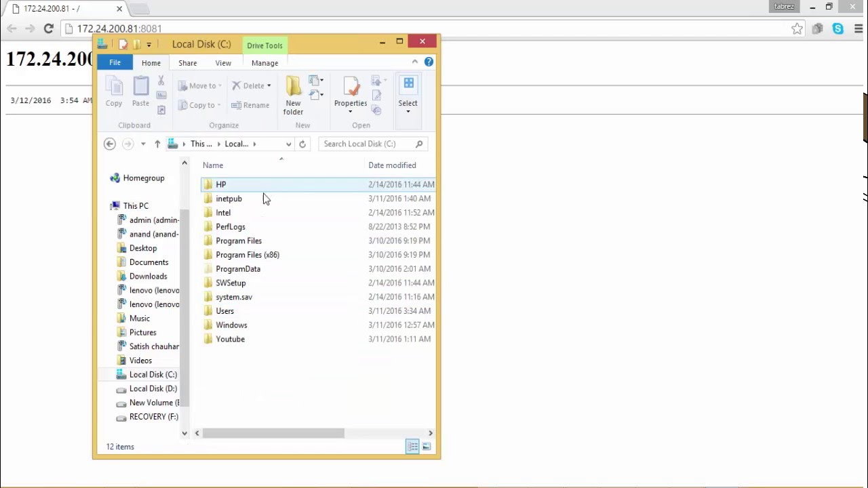Open the Manage drive tools tab

(264, 63)
